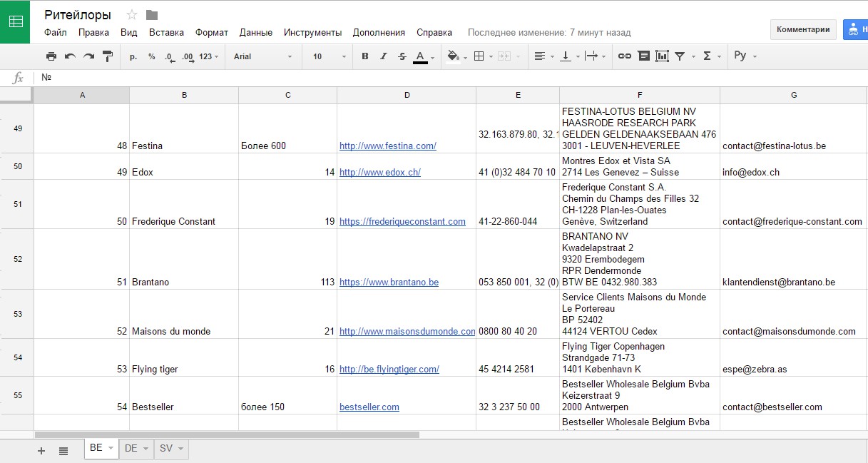Open the Данные menu

coord(256,32)
